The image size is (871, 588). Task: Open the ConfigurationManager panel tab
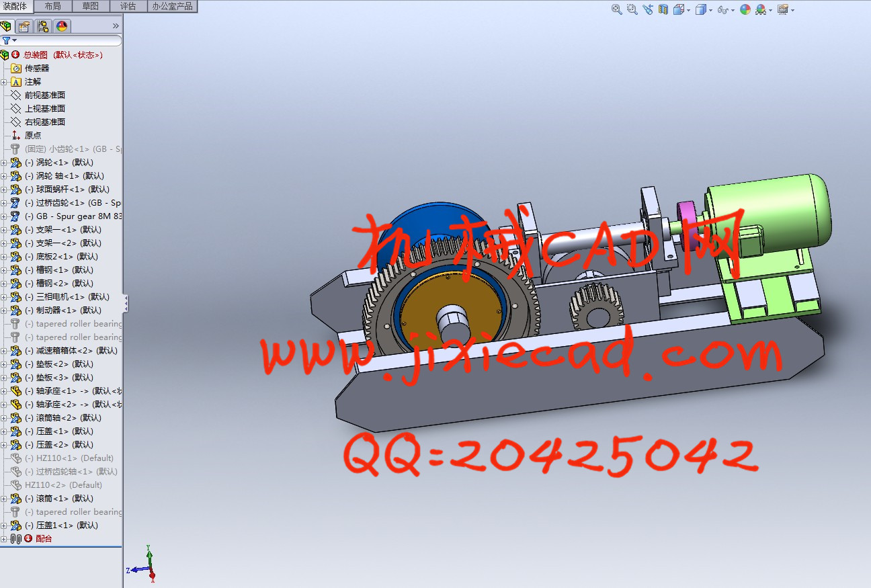pyautogui.click(x=43, y=26)
